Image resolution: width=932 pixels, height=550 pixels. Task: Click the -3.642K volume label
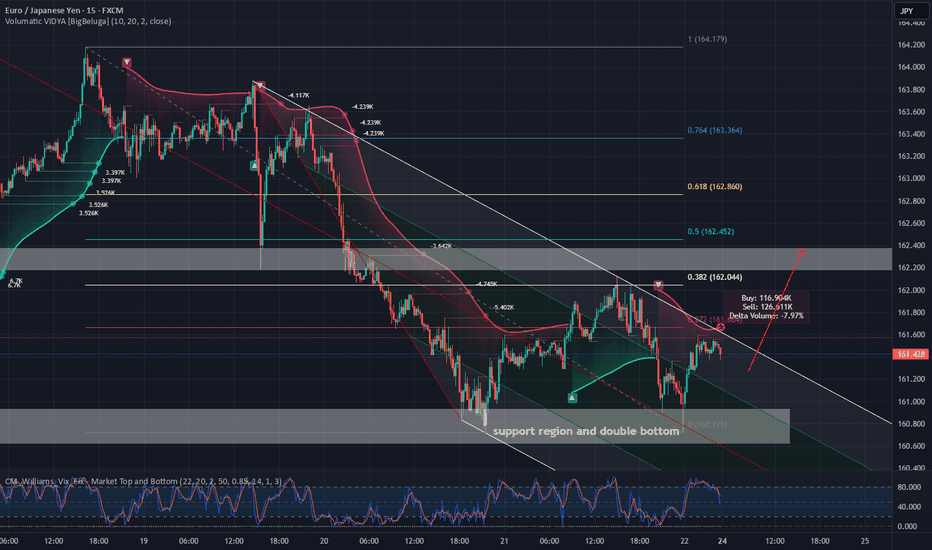(441, 246)
